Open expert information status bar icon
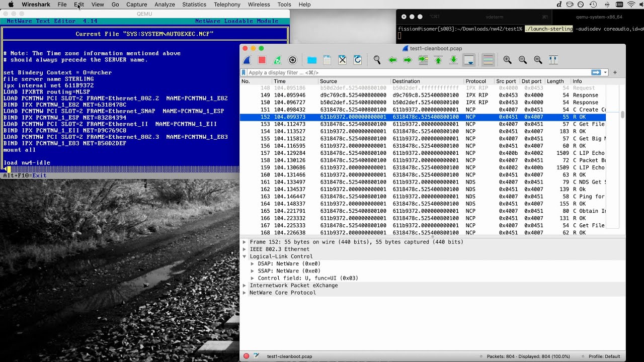Screen dimensions: 644x362 [x=246, y=356]
